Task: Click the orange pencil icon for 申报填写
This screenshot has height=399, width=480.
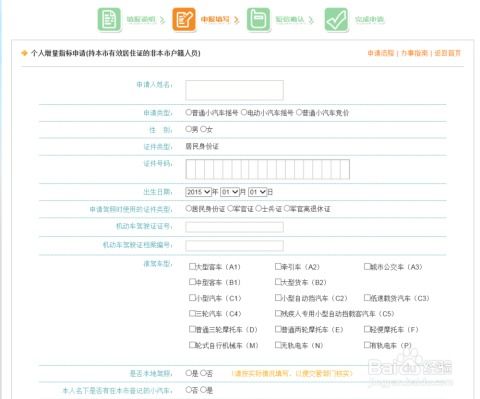Action: [183, 20]
